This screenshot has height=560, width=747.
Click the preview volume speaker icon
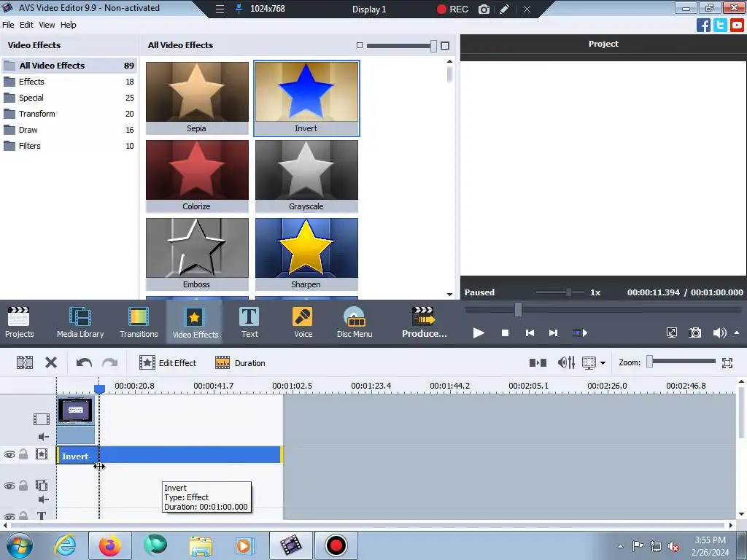coord(719,332)
